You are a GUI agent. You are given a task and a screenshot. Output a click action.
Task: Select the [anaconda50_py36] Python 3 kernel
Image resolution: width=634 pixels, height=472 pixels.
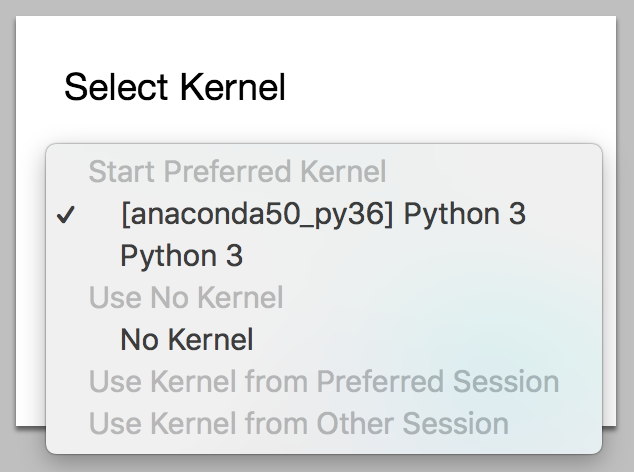coord(322,214)
